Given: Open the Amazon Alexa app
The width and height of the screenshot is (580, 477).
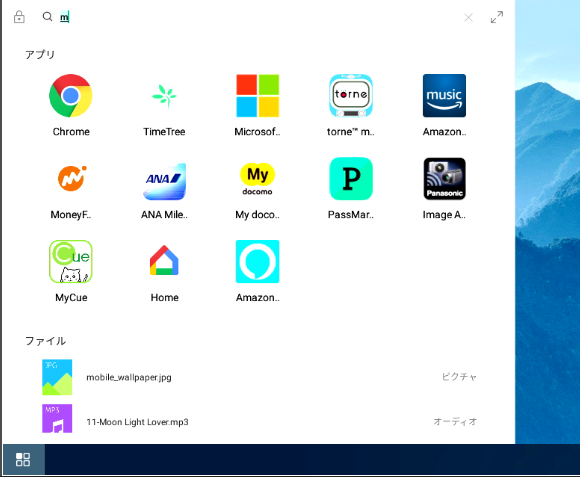Looking at the screenshot, I should tap(257, 261).
